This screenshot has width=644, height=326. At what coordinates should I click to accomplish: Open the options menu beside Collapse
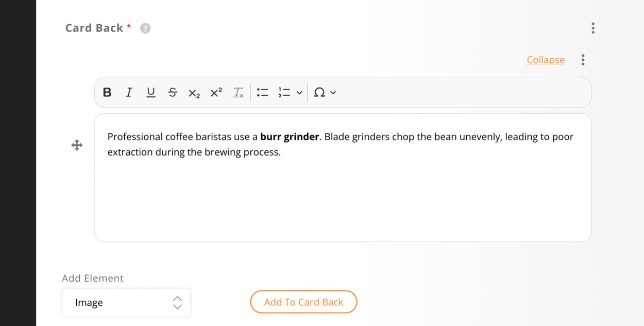pos(583,60)
